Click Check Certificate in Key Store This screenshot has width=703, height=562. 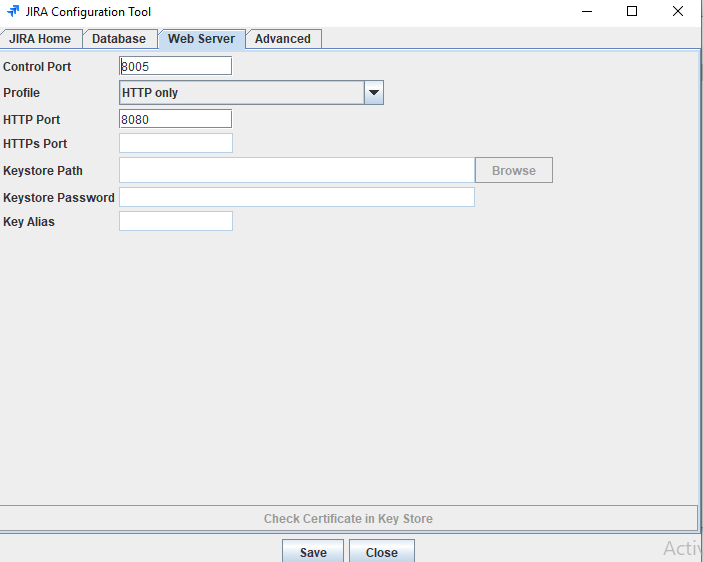click(x=348, y=519)
